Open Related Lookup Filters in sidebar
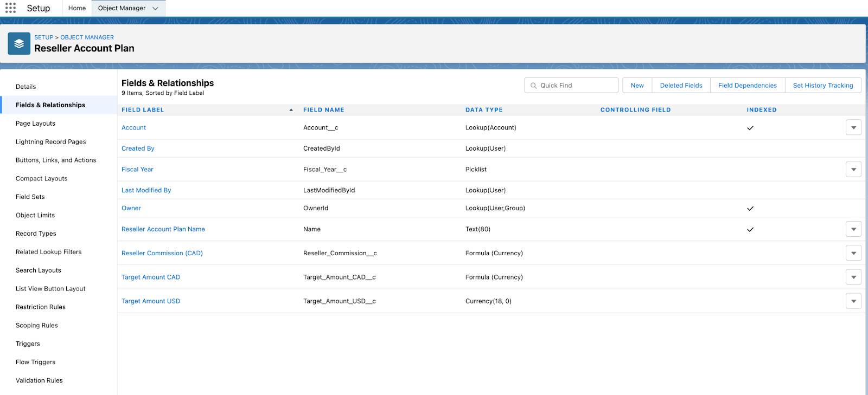The image size is (868, 395). coord(49,252)
